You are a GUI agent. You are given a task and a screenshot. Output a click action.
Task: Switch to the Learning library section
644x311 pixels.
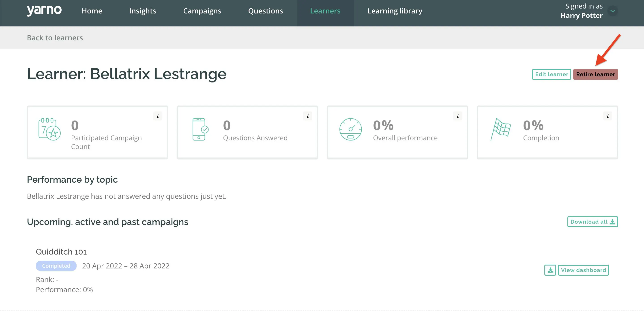395,11
